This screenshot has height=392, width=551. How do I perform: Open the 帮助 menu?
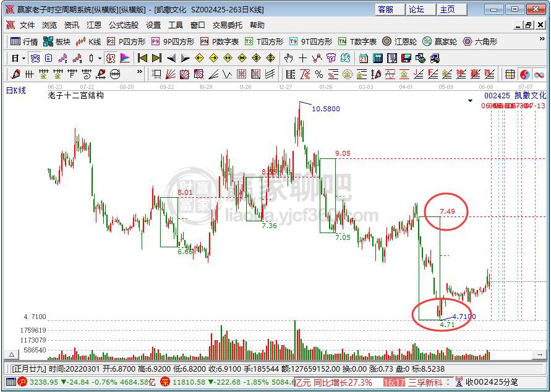point(257,25)
